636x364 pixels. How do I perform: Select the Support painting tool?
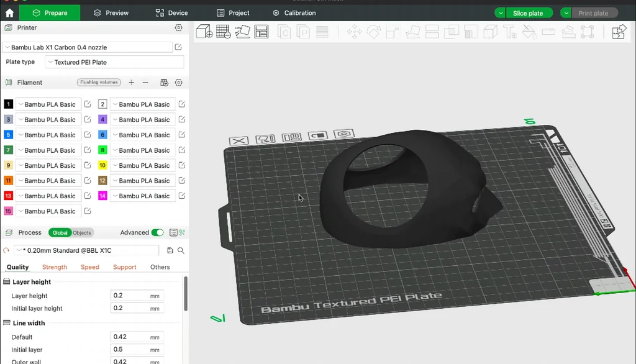471,32
